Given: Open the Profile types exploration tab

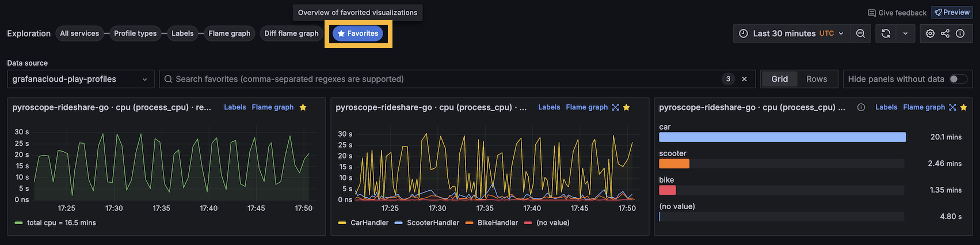Looking at the screenshot, I should 135,33.
